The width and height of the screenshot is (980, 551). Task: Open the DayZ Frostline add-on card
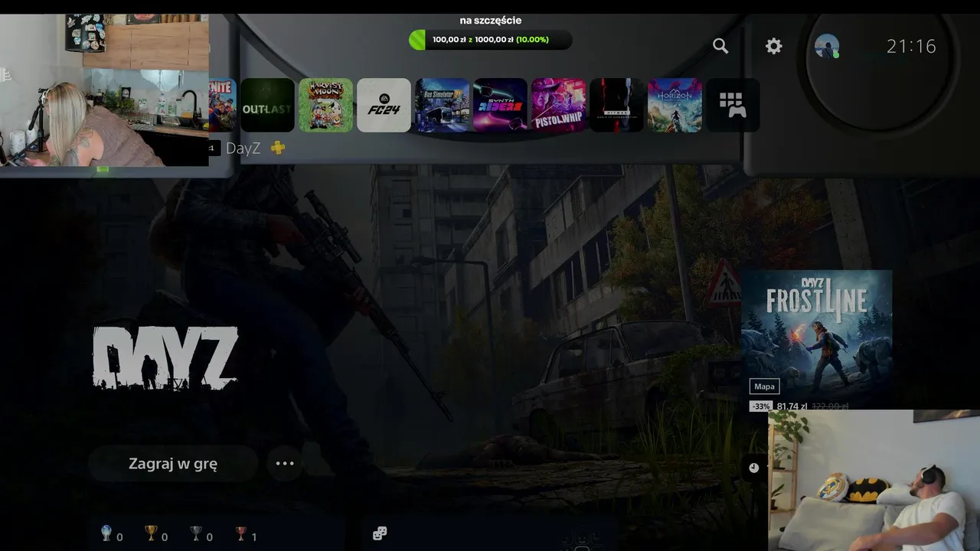816,341
